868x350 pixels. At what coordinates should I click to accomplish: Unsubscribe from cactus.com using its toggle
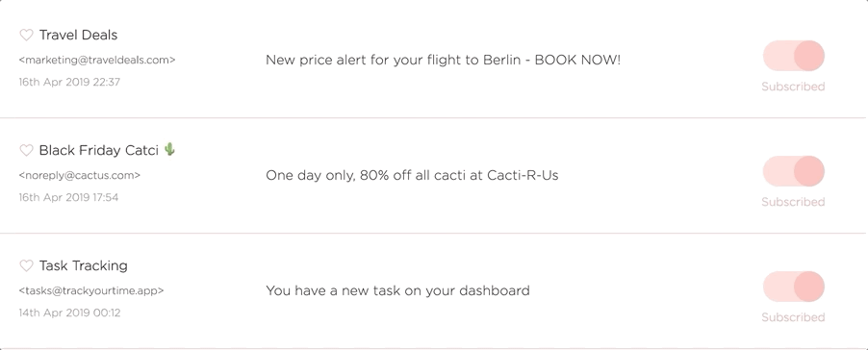[793, 171]
